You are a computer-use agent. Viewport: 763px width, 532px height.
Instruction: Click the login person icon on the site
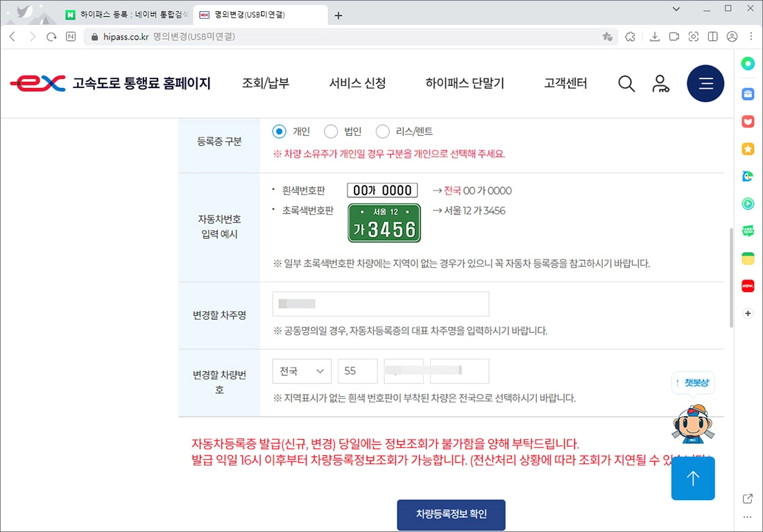point(660,83)
